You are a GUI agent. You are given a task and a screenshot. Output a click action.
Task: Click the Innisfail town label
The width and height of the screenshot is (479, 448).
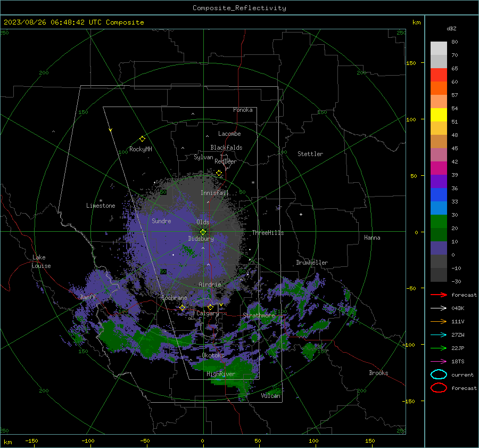pos(214,193)
